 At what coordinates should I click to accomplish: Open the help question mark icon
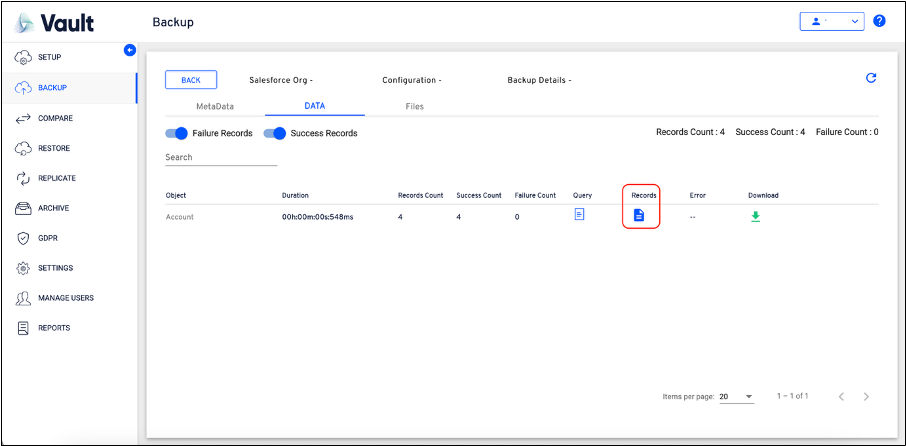(x=879, y=21)
